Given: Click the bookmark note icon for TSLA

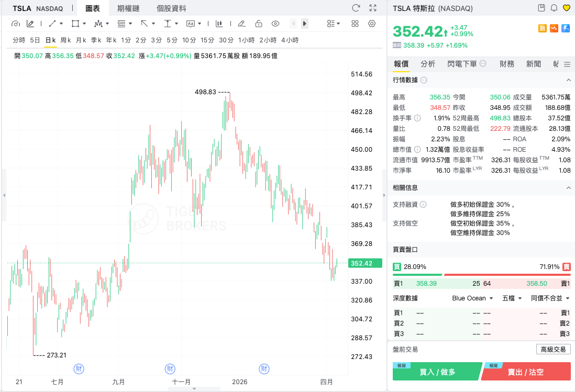Looking at the screenshot, I should tap(541, 8).
